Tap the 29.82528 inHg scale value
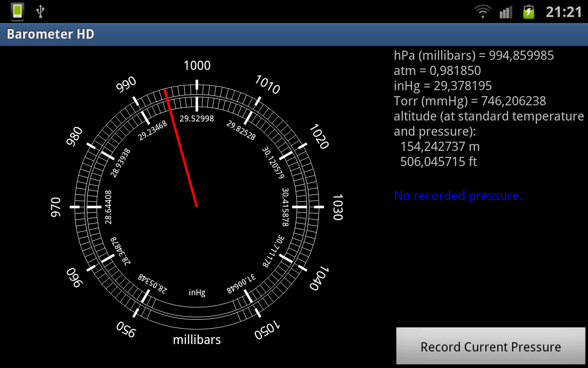Viewport: 588px width, 368px height. click(x=241, y=130)
